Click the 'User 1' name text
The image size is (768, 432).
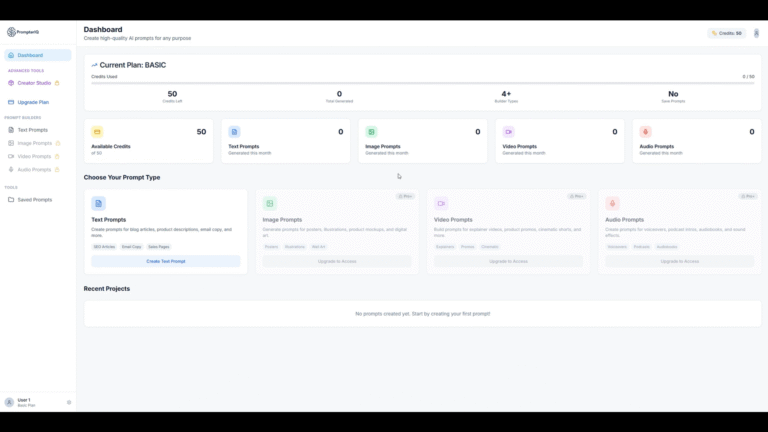pyautogui.click(x=24, y=400)
